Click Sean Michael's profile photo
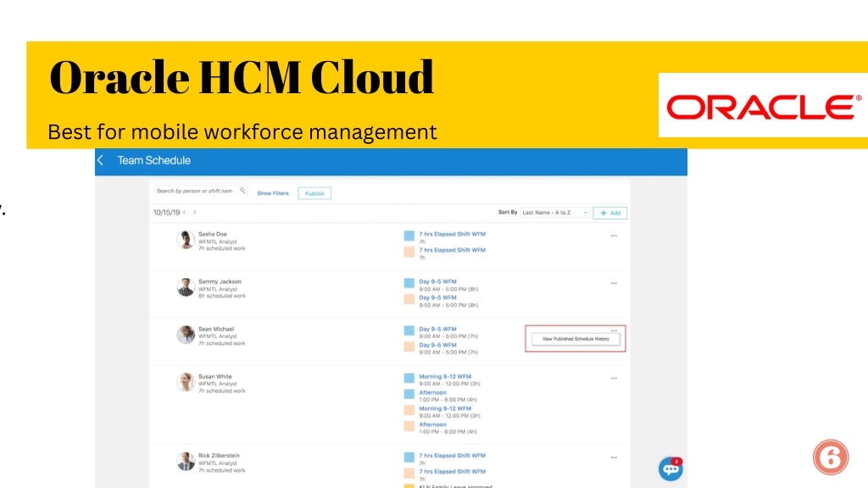Image resolution: width=868 pixels, height=488 pixels. point(186,335)
